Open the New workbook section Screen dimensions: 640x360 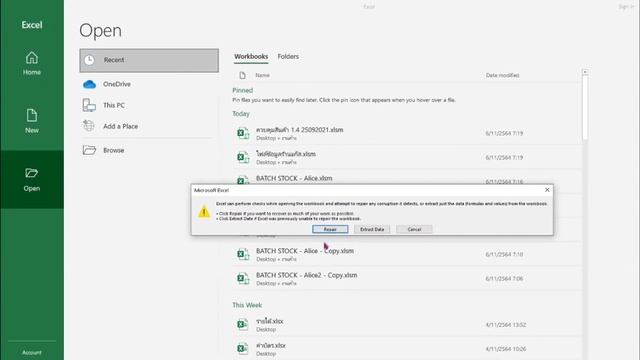pos(32,121)
